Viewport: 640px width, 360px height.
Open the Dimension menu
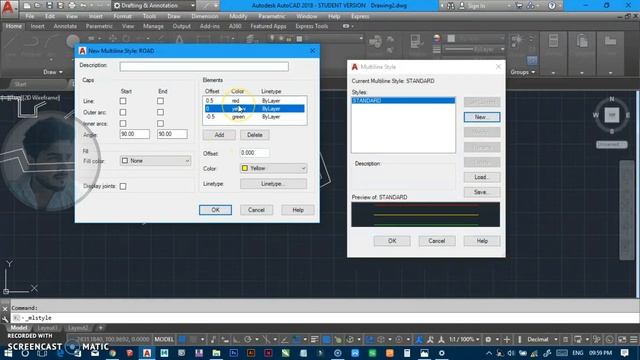tap(204, 16)
